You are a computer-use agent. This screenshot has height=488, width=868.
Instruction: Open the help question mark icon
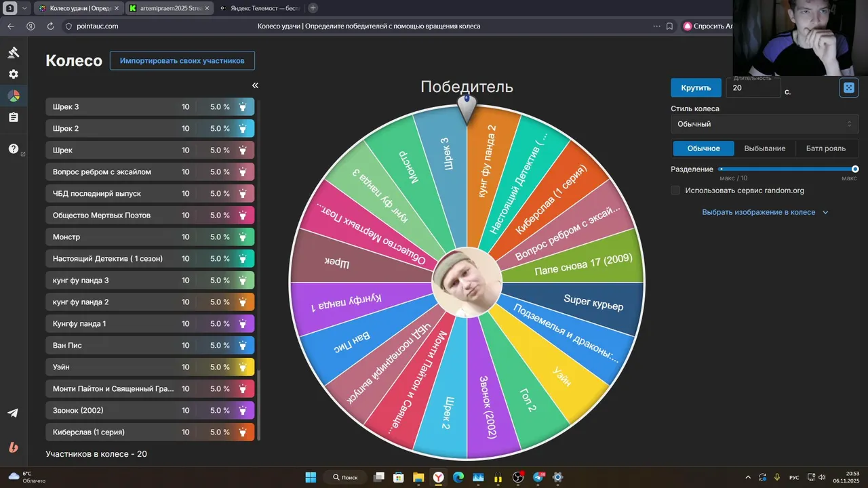(14, 149)
